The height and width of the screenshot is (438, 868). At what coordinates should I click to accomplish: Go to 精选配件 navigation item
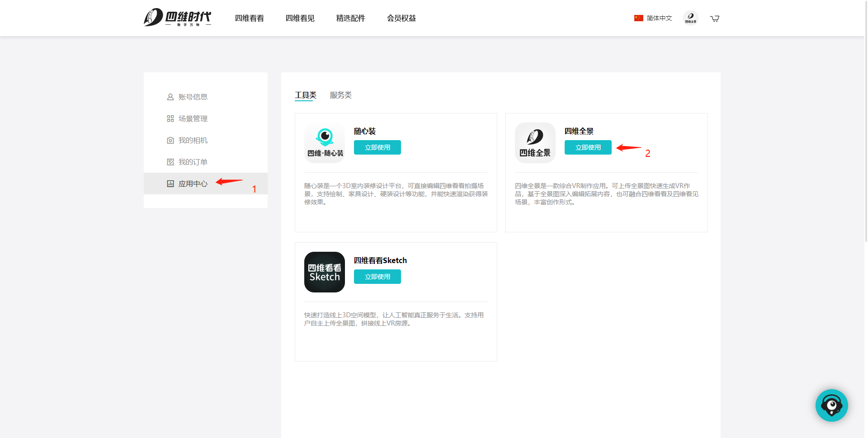[x=350, y=18]
